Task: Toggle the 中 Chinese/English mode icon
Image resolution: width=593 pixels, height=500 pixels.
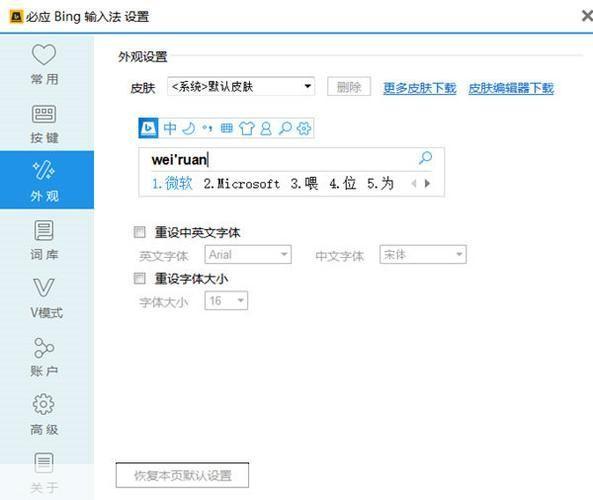Action: [x=170, y=128]
